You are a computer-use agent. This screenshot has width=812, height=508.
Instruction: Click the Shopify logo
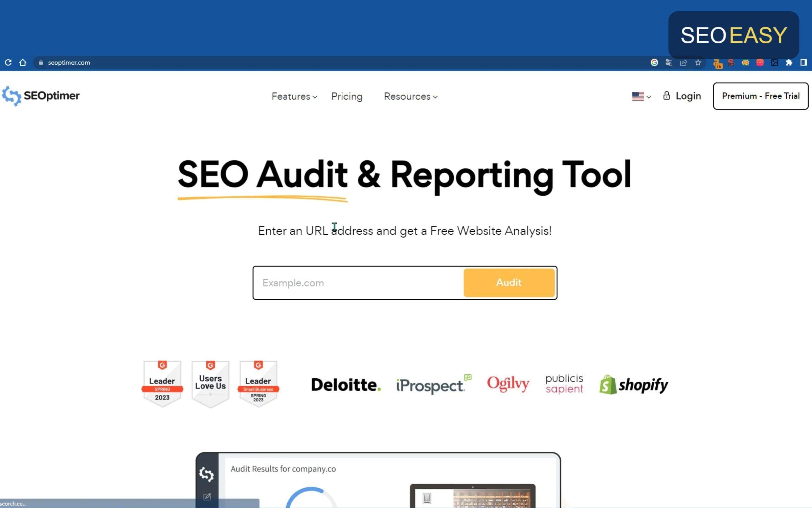point(634,385)
